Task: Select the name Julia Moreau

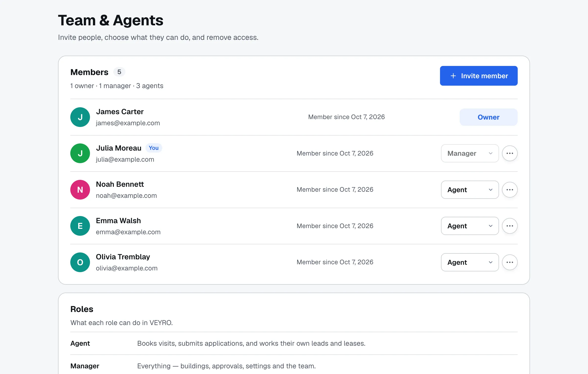Action: (119, 148)
